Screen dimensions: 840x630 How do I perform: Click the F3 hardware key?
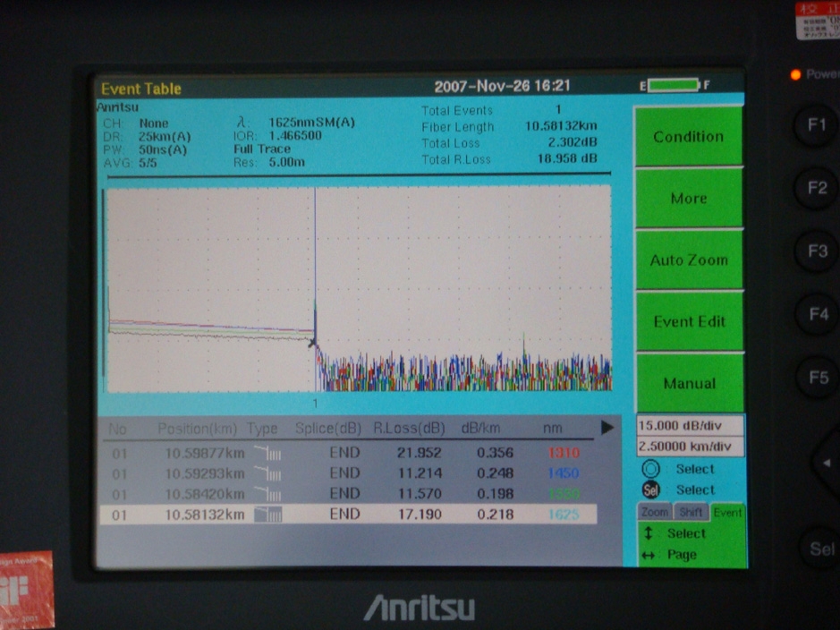coord(818,251)
